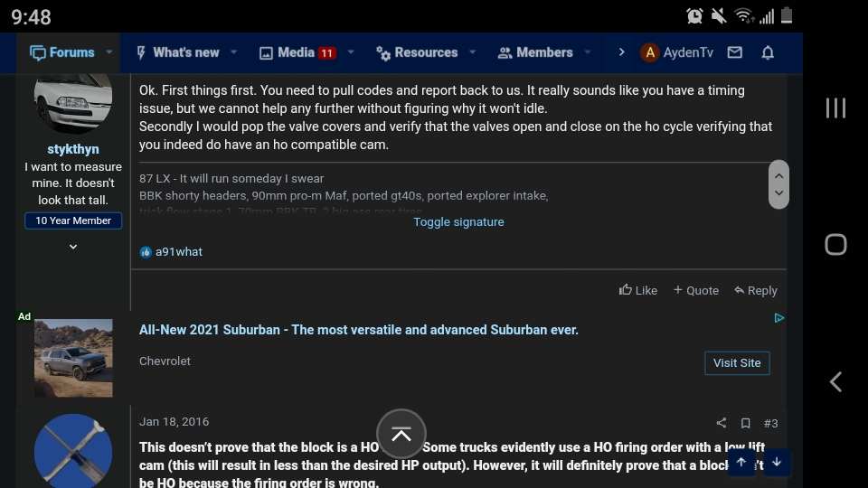Open the a91what profile link

[179, 252]
